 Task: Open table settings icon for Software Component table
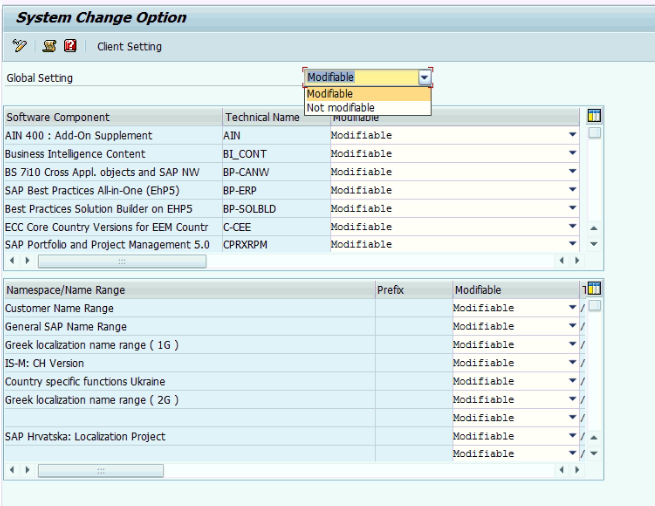pos(594,115)
